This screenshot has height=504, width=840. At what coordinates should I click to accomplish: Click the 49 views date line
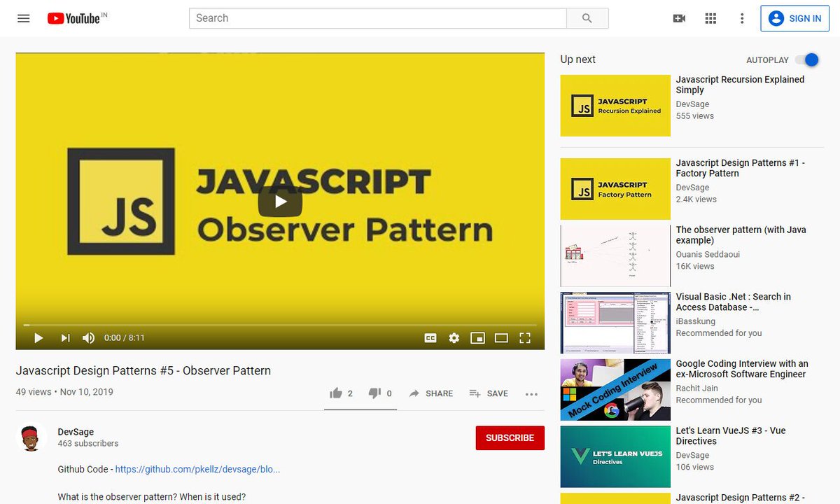64,392
